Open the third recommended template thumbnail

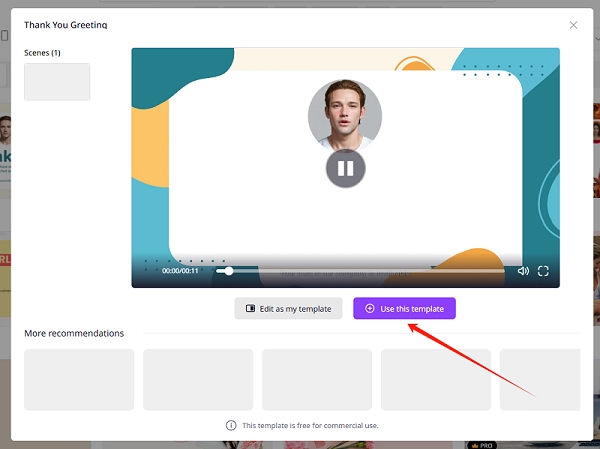tap(317, 379)
